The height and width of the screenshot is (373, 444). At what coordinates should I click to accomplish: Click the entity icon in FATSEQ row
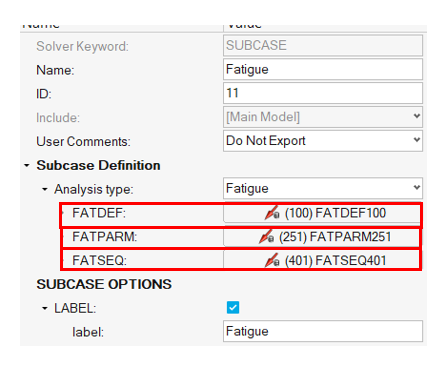pyautogui.click(x=272, y=260)
